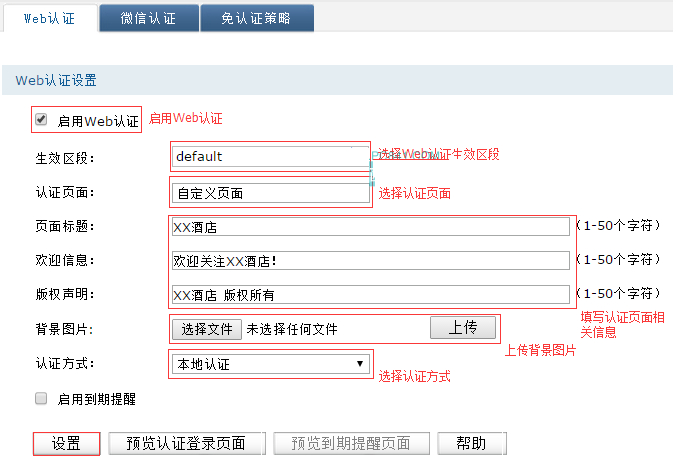Click into the 版权声明 text box
This screenshot has height=462, width=673.
(370, 295)
